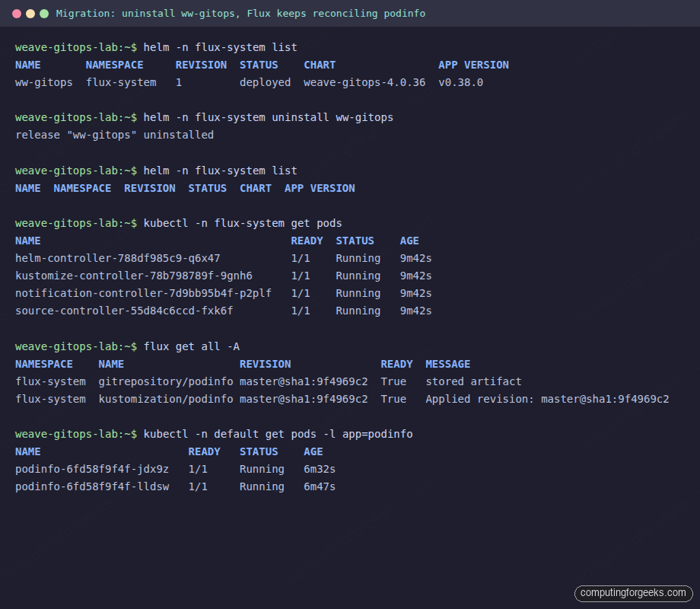Click the command 'flux get all -A'
The width and height of the screenshot is (700, 609).
click(x=192, y=346)
